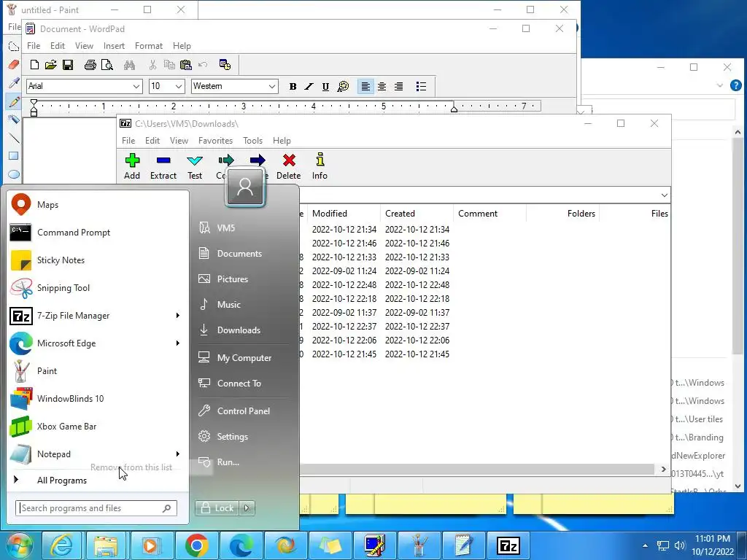Image resolution: width=747 pixels, height=560 pixels.
Task: Toggle Italic formatting in WordPad
Action: 309,86
